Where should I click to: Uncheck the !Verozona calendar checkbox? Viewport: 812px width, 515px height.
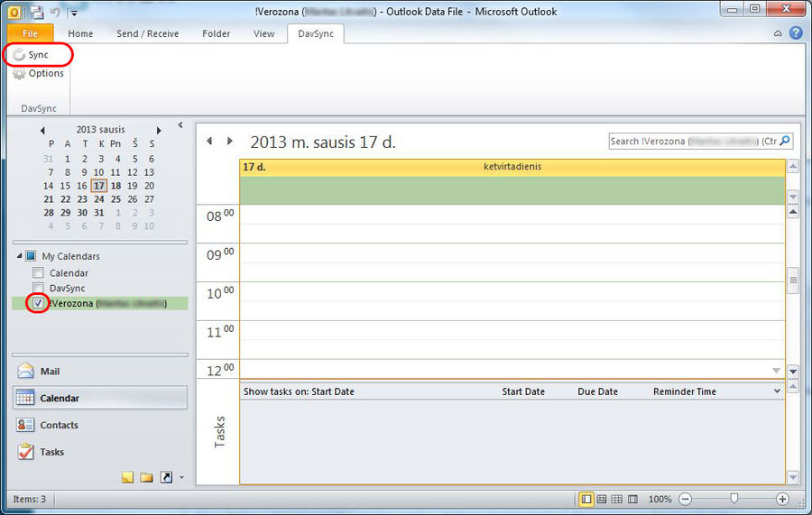(x=38, y=303)
